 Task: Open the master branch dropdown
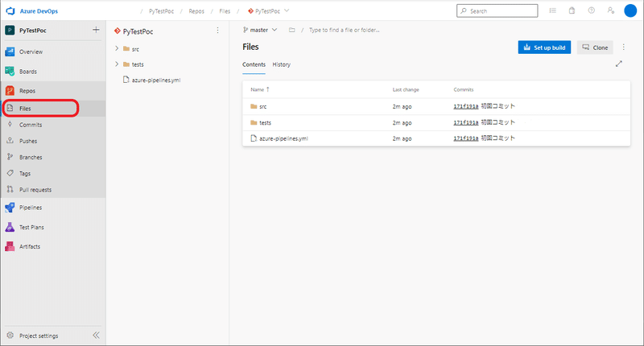click(260, 30)
